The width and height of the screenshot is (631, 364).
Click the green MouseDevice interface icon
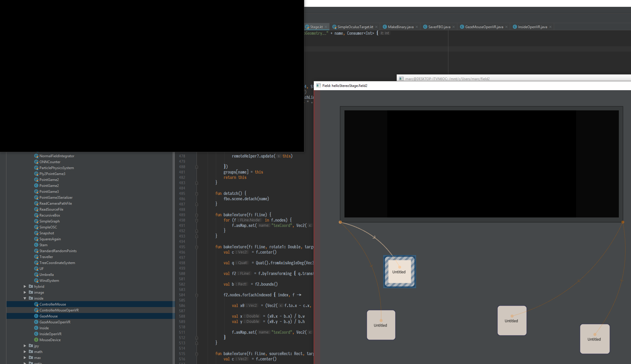point(36,340)
